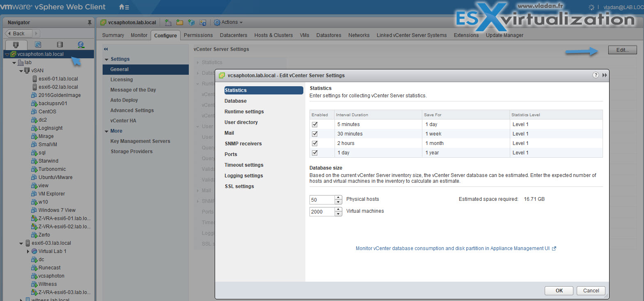Select the LogInsight VM icon
Screen dimensions: 644x301
(x=34, y=128)
